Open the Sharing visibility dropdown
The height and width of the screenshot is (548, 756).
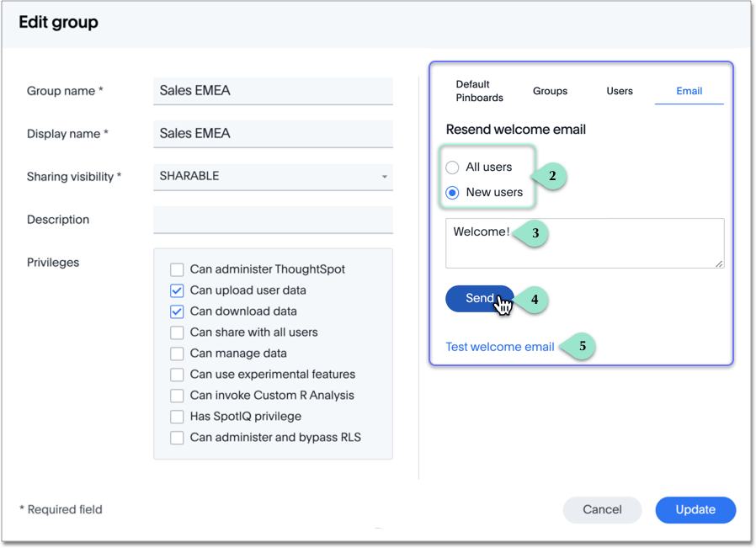click(x=273, y=177)
